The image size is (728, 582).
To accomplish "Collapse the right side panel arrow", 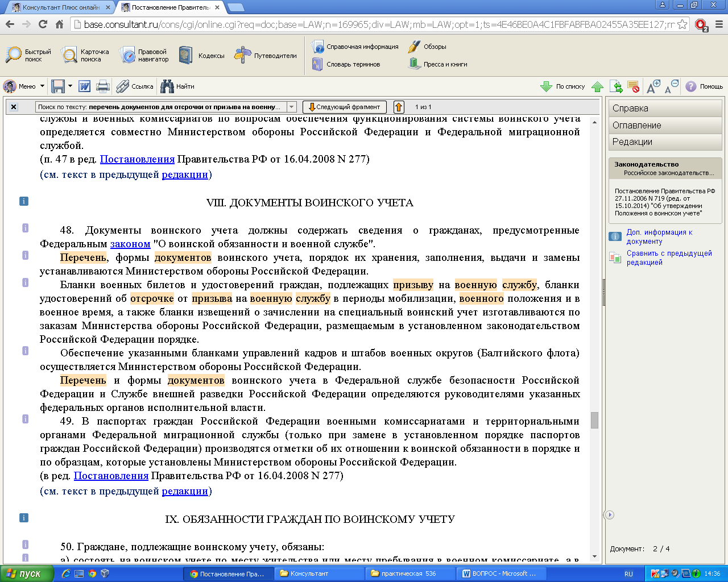I will coord(609,514).
